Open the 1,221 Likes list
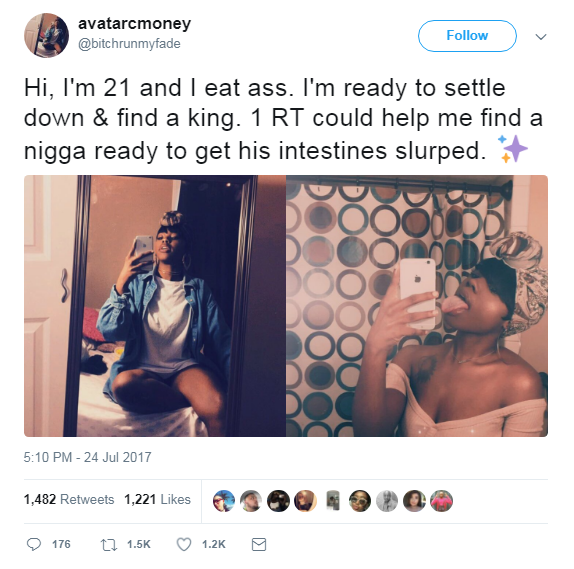 tap(157, 499)
